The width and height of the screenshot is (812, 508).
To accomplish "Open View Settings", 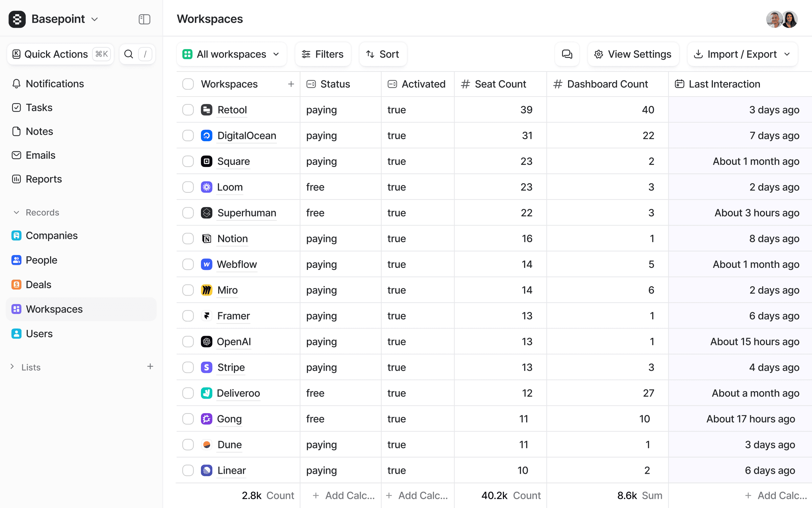I will (633, 54).
